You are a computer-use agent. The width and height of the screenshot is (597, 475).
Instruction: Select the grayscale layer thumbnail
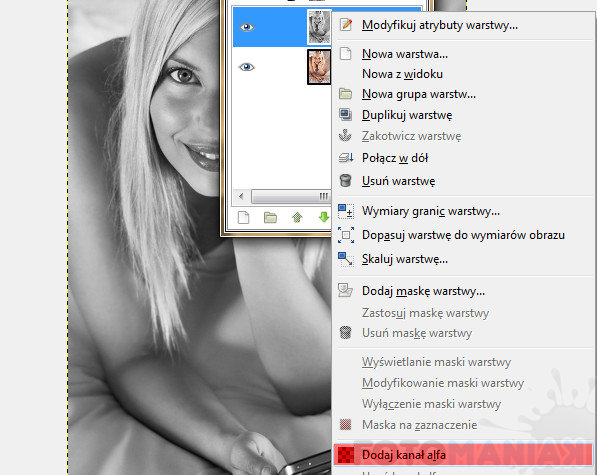tap(319, 27)
